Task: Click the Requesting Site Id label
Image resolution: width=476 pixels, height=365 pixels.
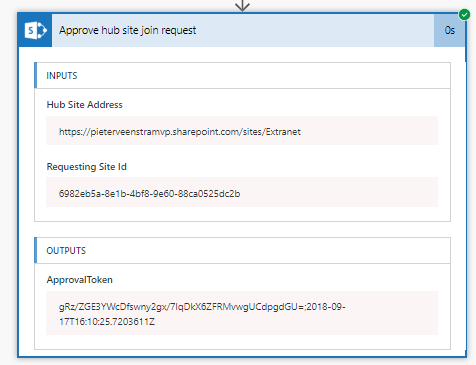Action: click(87, 167)
